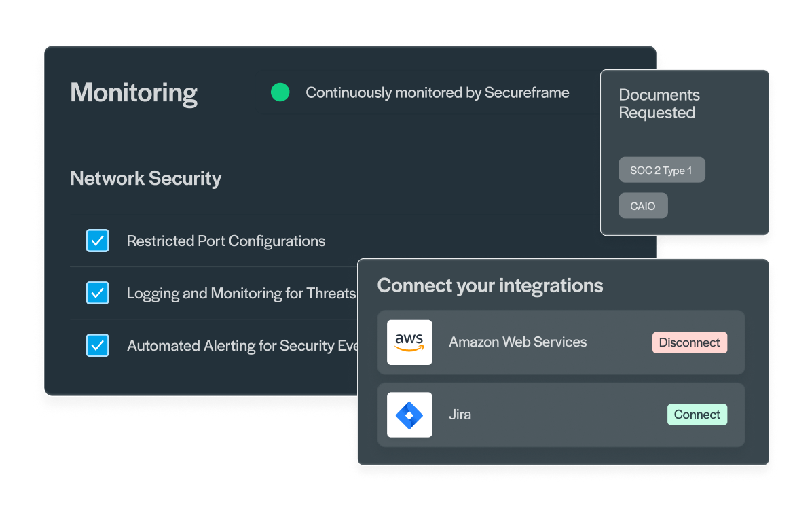Click the Documents Requested card title
812x511 pixels.
[x=659, y=104]
